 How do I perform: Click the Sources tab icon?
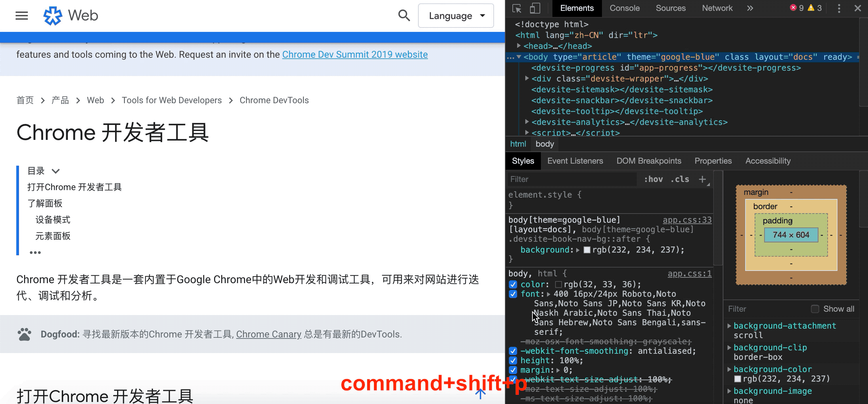671,8
